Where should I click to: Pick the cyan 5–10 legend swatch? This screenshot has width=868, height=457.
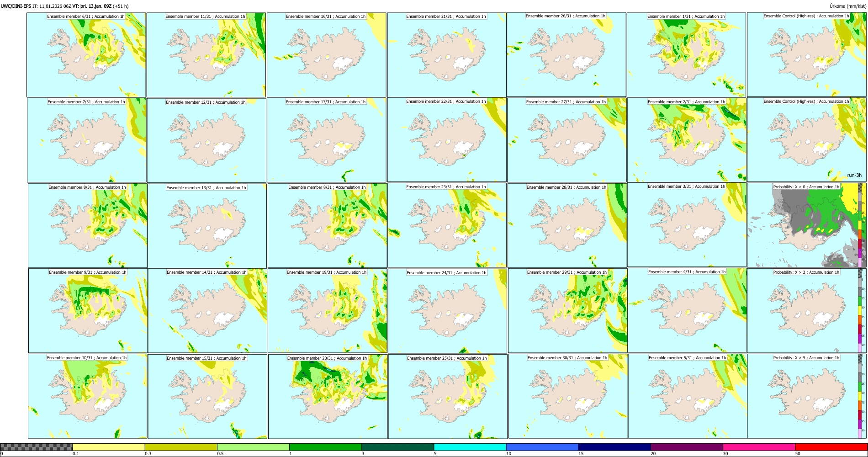click(470, 447)
